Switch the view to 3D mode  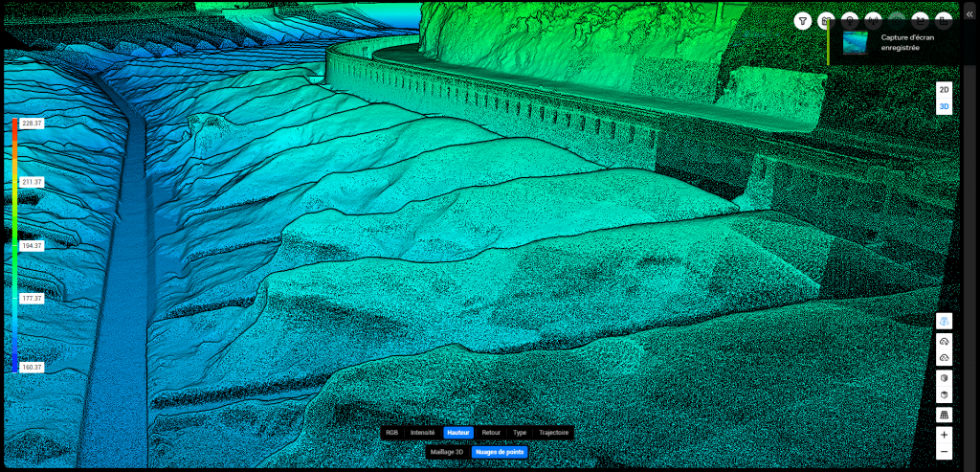tap(944, 106)
